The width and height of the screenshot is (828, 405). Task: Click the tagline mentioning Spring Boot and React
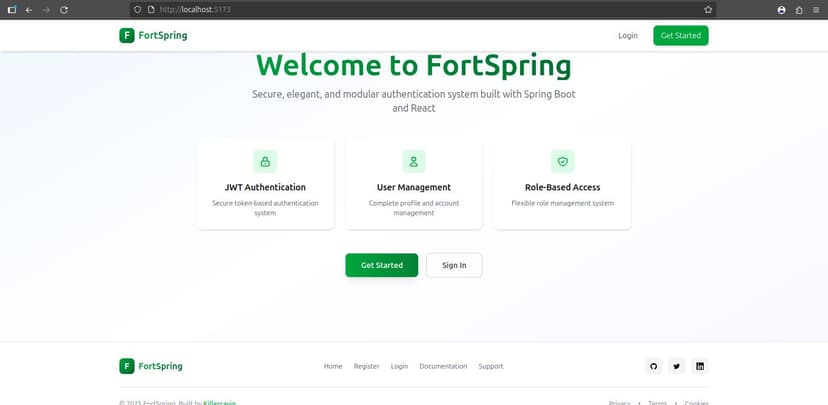coord(413,101)
